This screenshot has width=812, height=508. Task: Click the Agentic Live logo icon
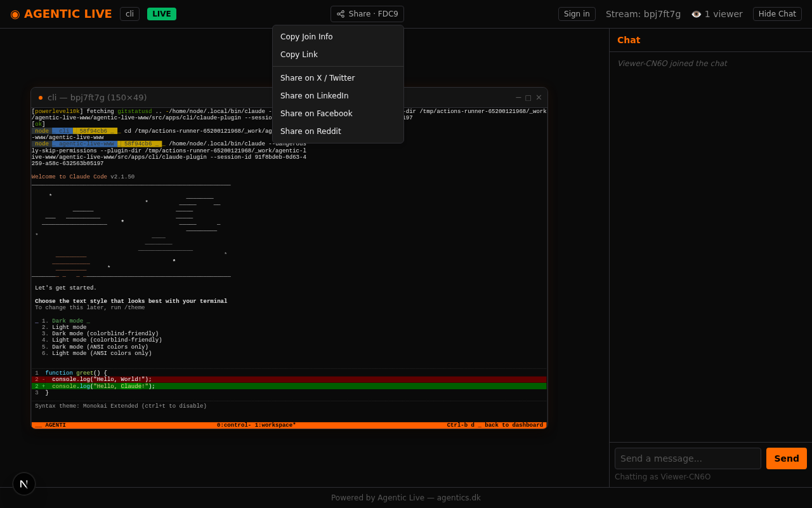point(15,14)
